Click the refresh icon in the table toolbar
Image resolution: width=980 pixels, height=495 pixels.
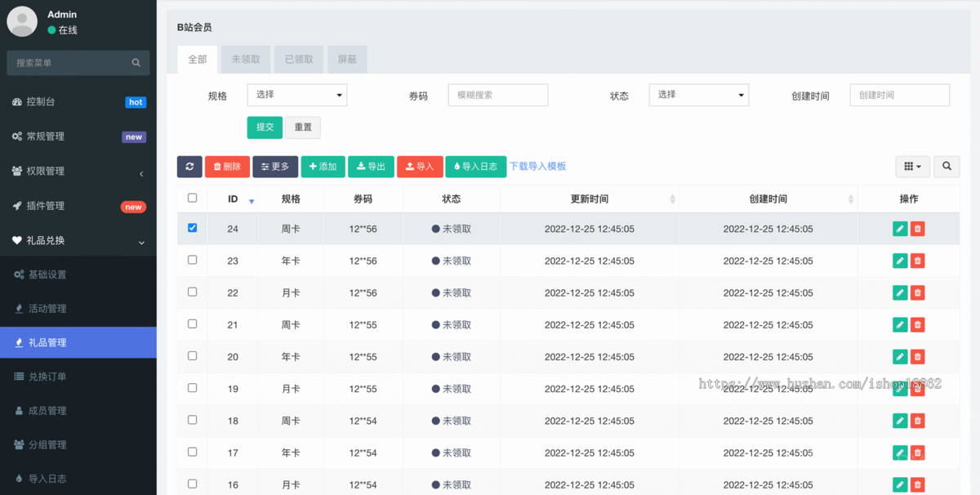click(189, 167)
